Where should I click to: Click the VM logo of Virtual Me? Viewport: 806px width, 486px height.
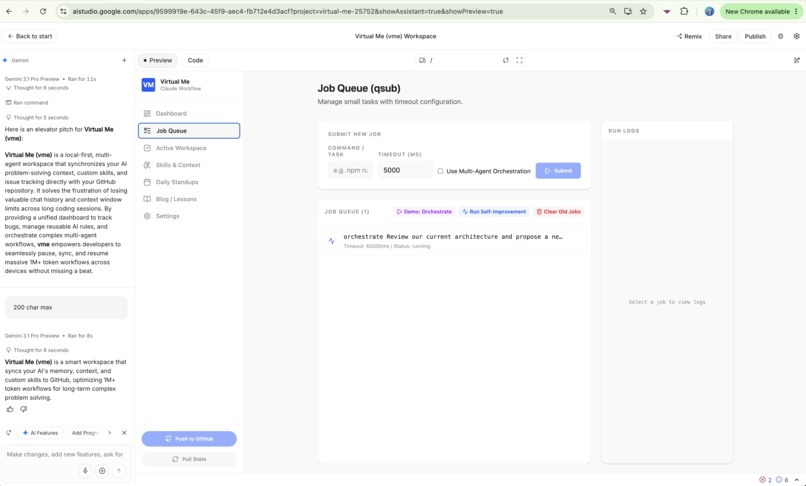click(x=148, y=85)
